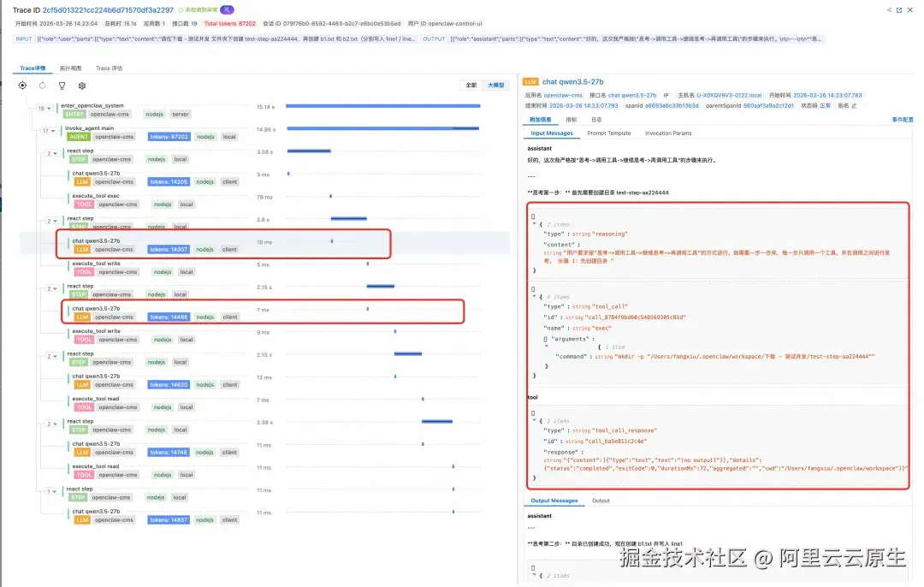Open the 附加信息 tab

[x=540, y=120]
